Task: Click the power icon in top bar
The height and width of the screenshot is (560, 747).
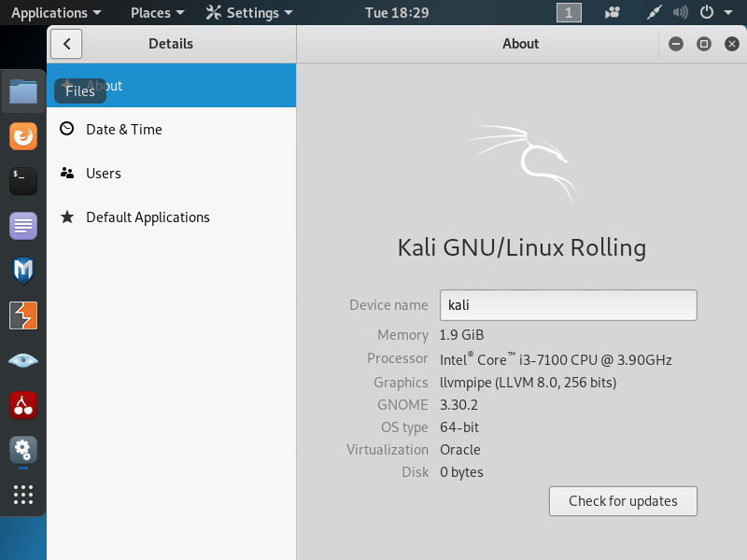Action: 707,12
